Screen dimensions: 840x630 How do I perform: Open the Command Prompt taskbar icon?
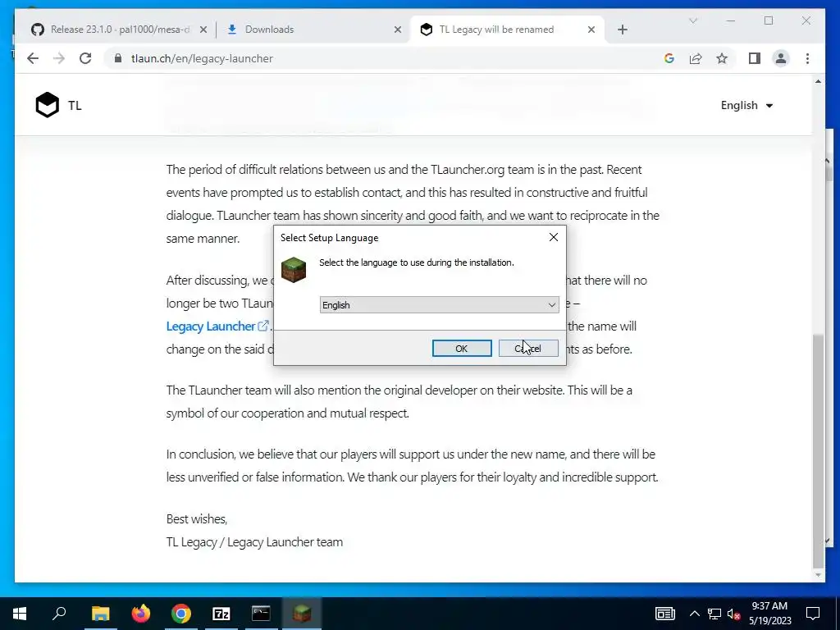(x=262, y=614)
